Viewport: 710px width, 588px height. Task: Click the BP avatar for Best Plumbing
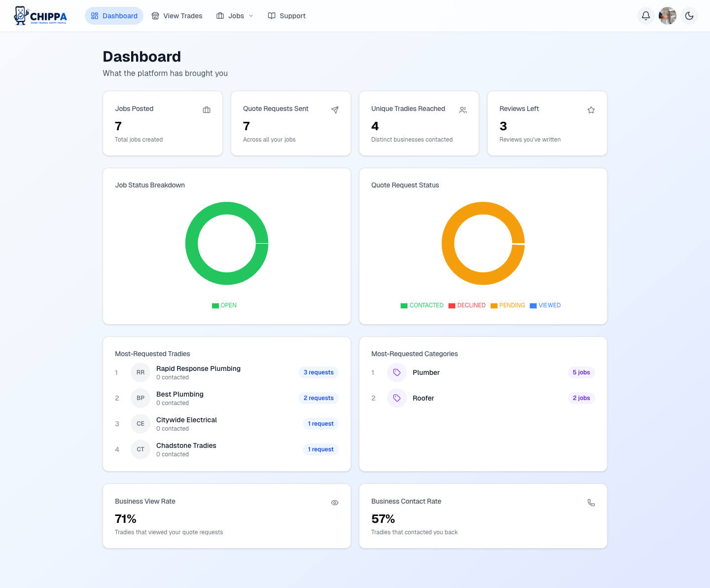tap(141, 398)
